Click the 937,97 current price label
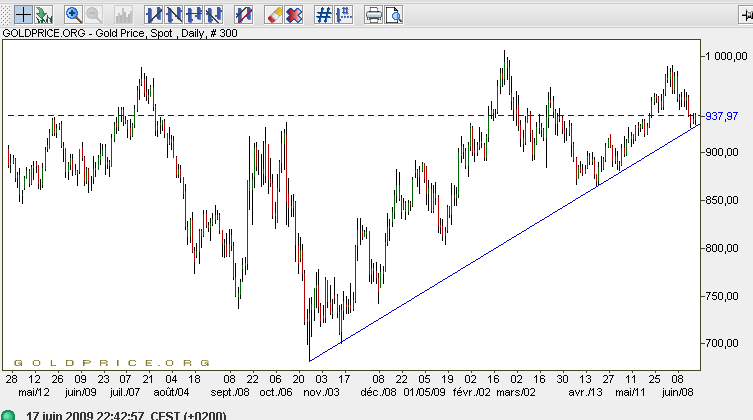 point(720,116)
